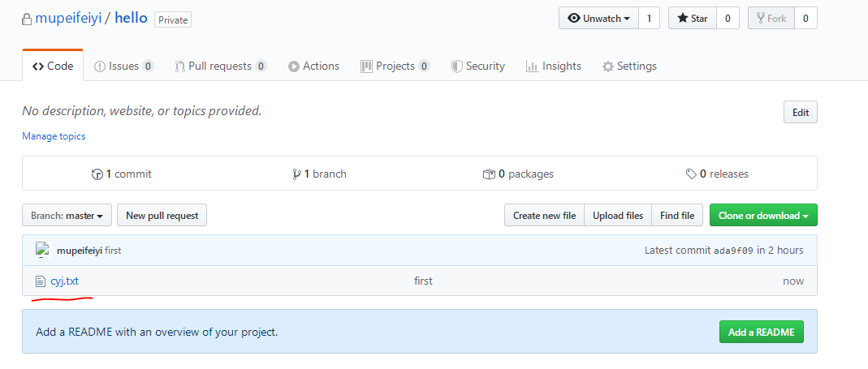Click the Projects count badge 0
The image size is (868, 369).
[x=424, y=67]
